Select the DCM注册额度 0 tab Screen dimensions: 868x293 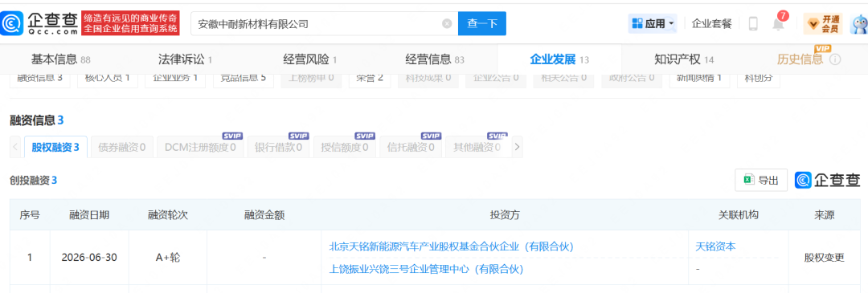point(200,147)
